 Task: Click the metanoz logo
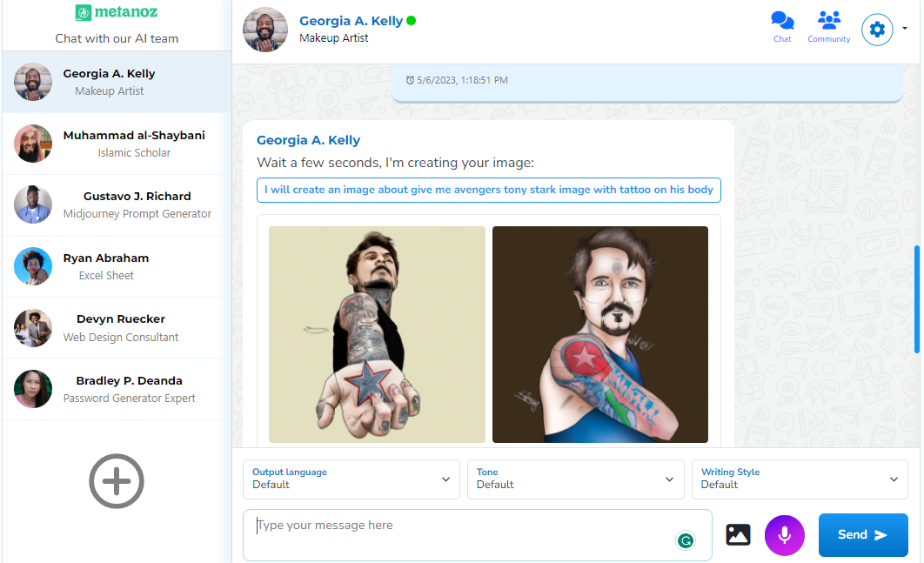click(x=117, y=13)
